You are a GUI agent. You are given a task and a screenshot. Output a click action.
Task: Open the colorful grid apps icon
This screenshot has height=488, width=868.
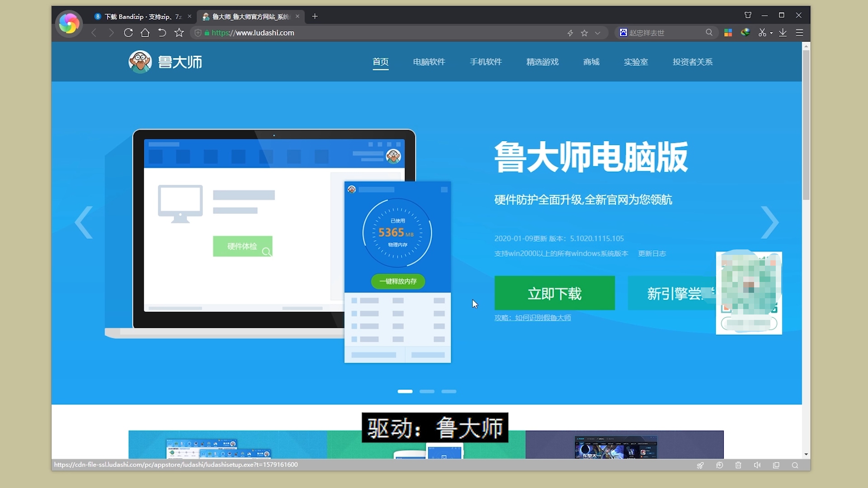point(728,33)
